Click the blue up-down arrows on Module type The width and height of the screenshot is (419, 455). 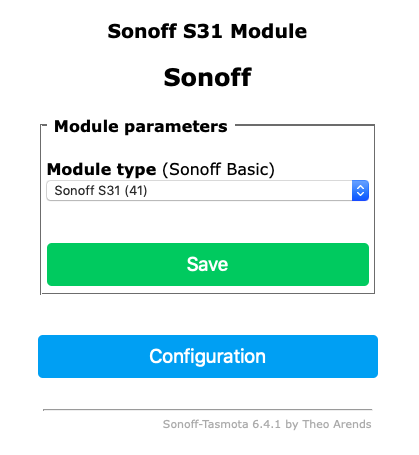point(360,191)
